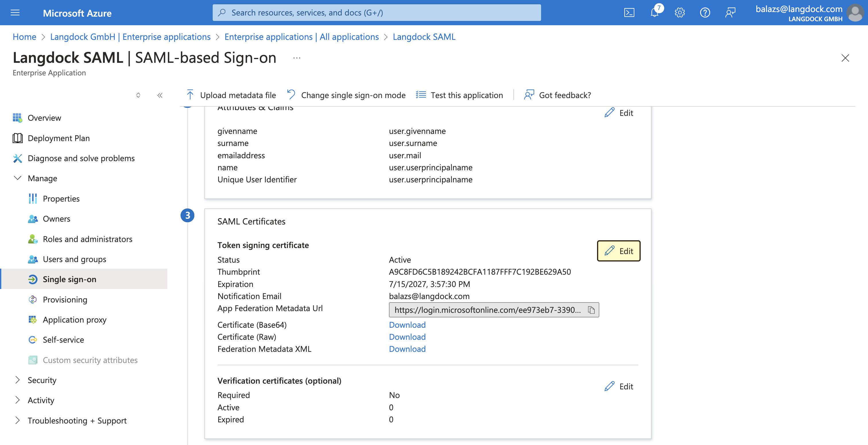Click the Thumbprint value A9C8FD6C5B18...
This screenshot has height=445, width=868.
[x=480, y=272]
